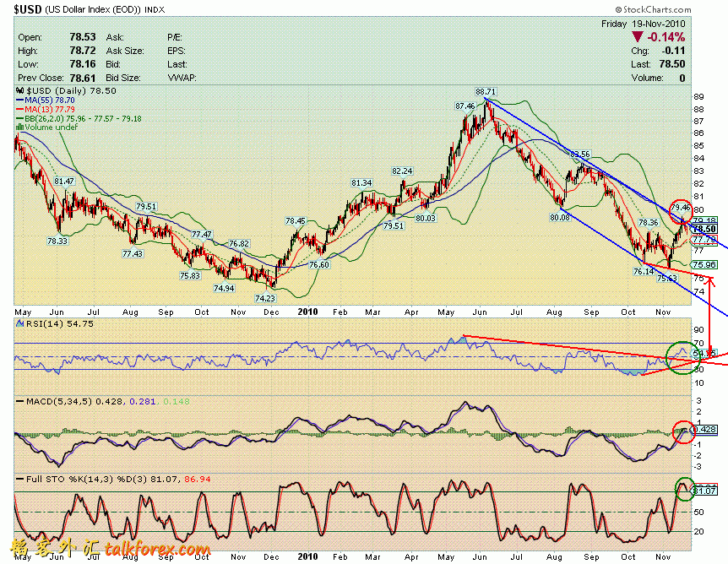Viewport: 728px width, 564px height.
Task: Click the Ask Size label
Action: tap(125, 51)
